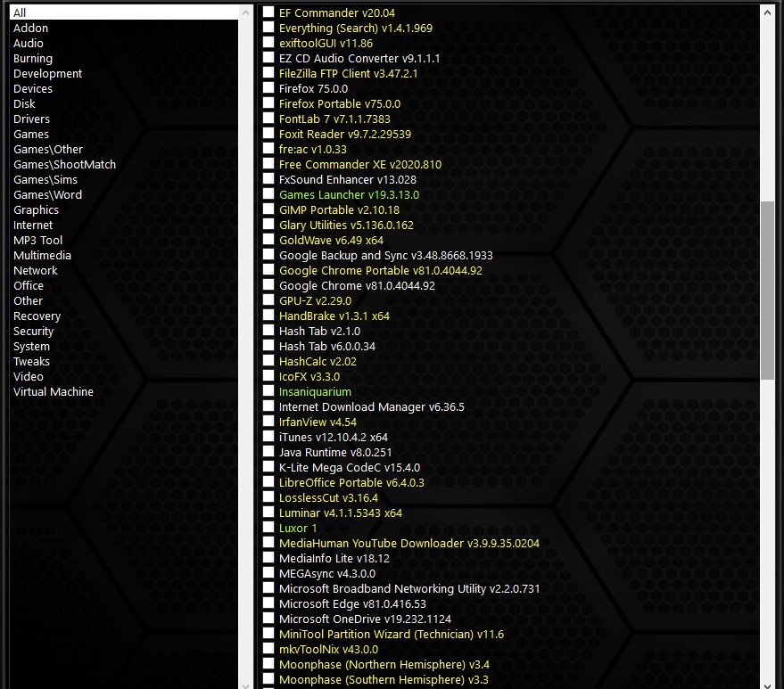
Task: Click FxSound Enhancer v13.028 entry
Action: (x=348, y=179)
